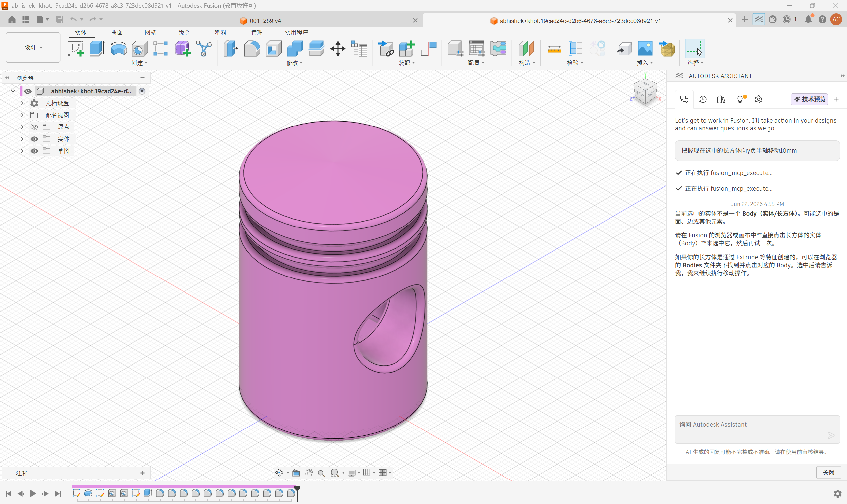Select the Joint tool in Assemble group
This screenshot has width=847, height=504.
429,49
